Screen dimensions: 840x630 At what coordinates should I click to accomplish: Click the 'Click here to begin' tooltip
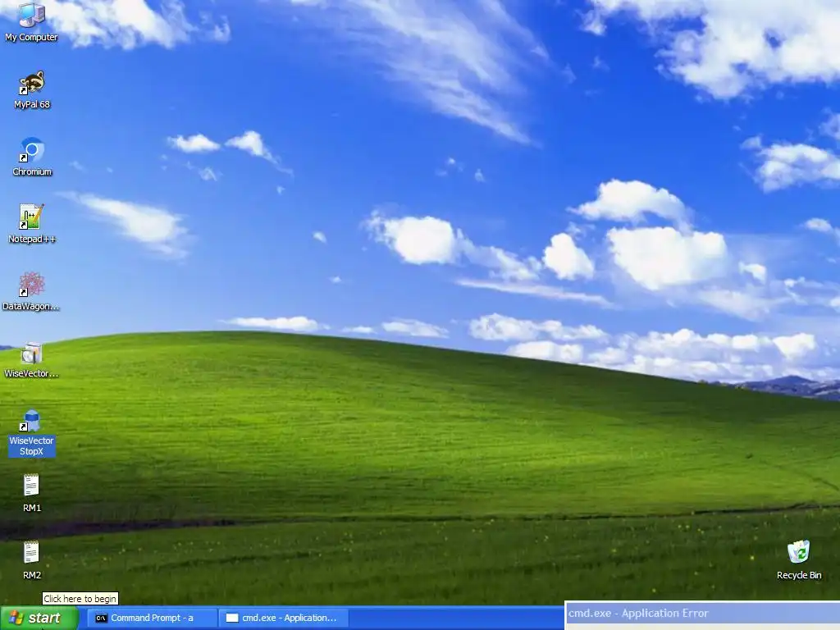80,599
